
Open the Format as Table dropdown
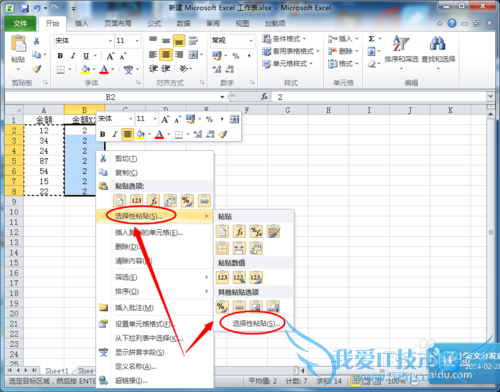[291, 51]
